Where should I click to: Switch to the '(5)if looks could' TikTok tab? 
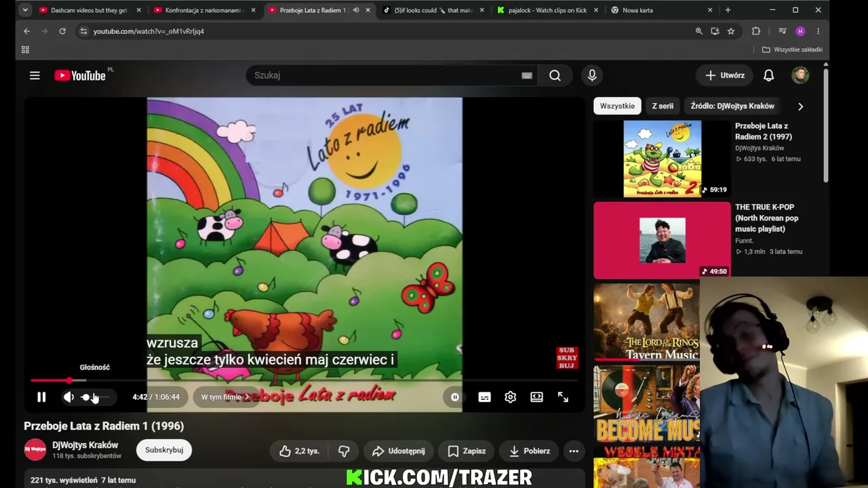(433, 10)
